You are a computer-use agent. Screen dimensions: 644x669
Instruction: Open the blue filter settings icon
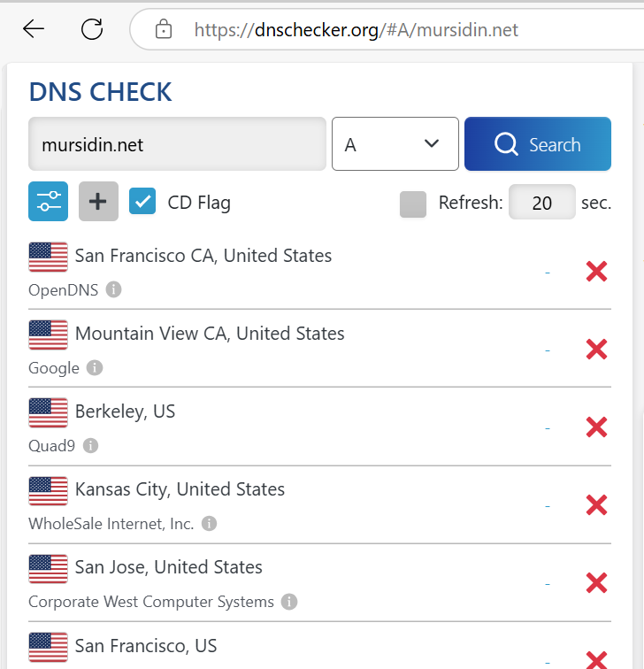point(48,201)
